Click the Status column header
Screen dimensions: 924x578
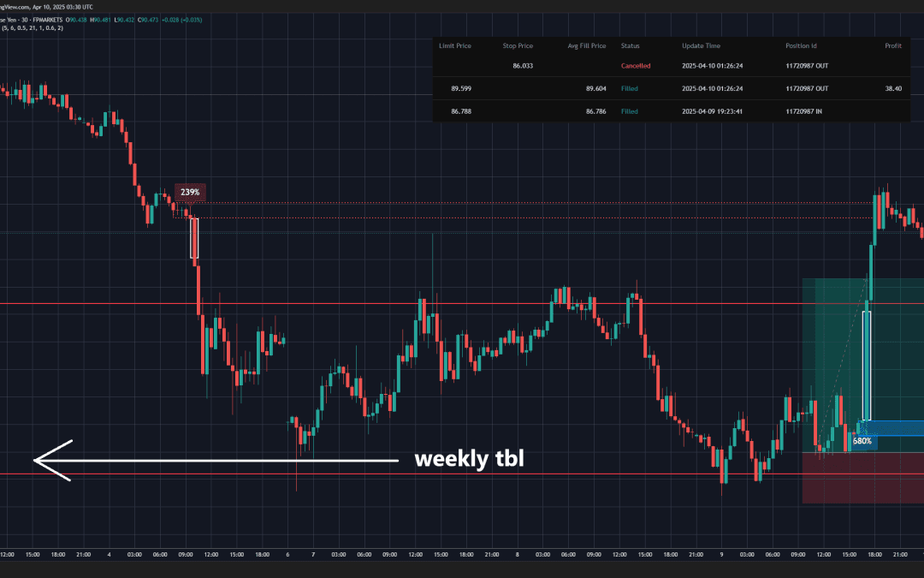630,45
